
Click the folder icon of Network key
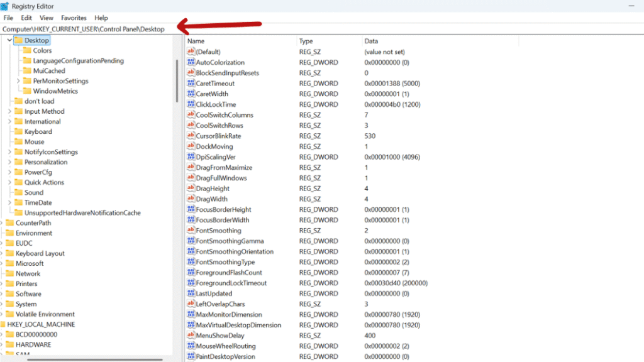(x=10, y=273)
